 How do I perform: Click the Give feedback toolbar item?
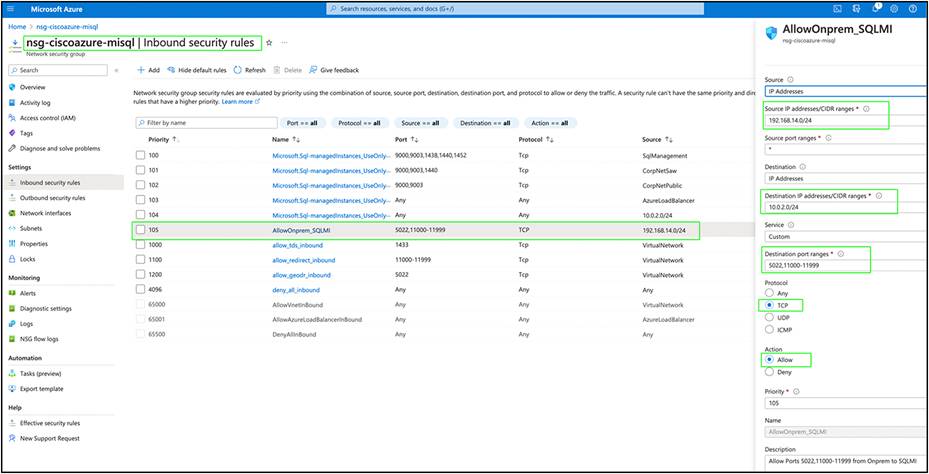coord(334,70)
